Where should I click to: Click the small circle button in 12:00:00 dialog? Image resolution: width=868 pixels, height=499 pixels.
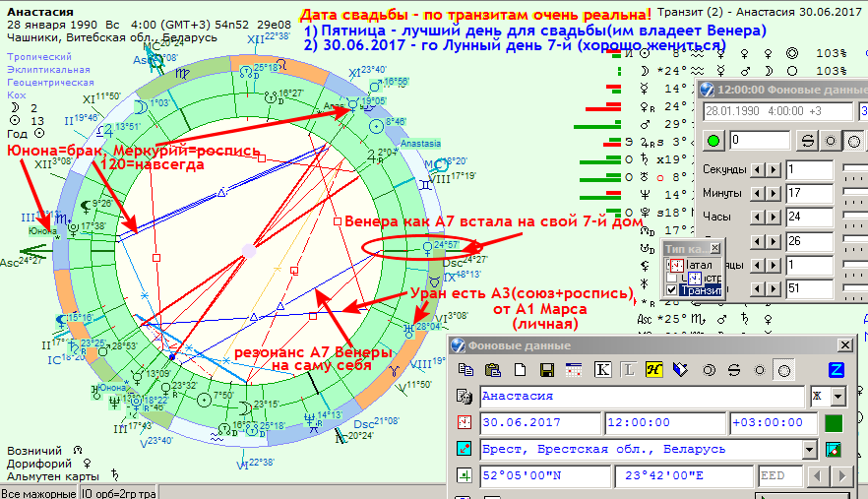pyautogui.click(x=831, y=141)
